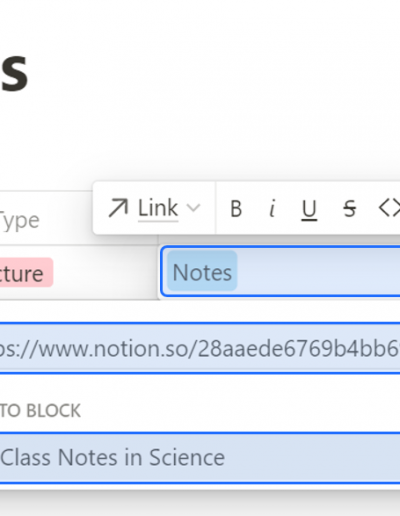Screen dimensions: 400x516
Task: Click empty space inside the Notes cell
Action: point(317,272)
